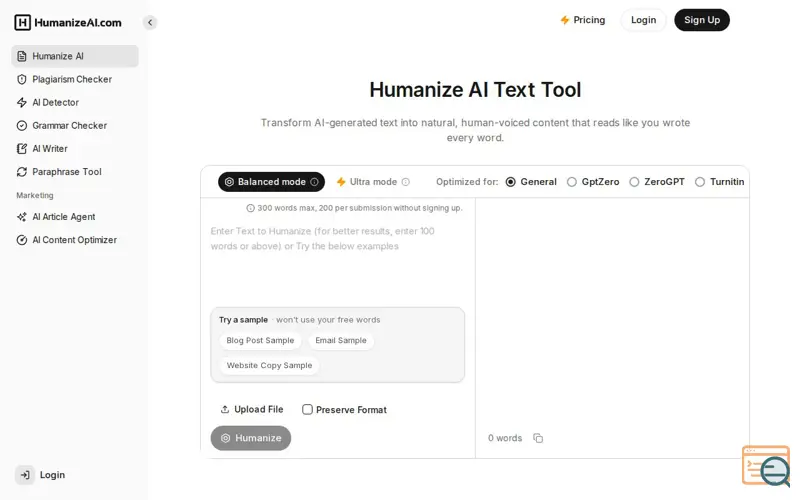
Task: Click the Pricing link
Action: (x=583, y=20)
